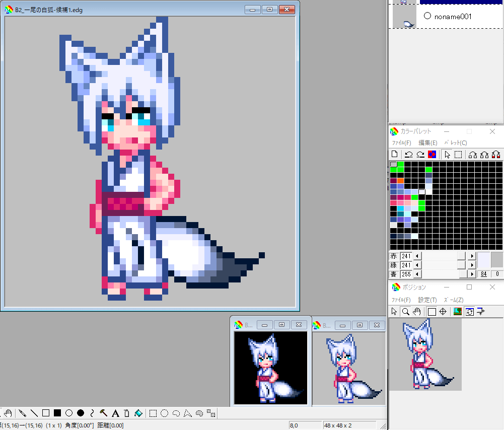Click the blue slider thumb
504x430 pixels.
coord(463,274)
